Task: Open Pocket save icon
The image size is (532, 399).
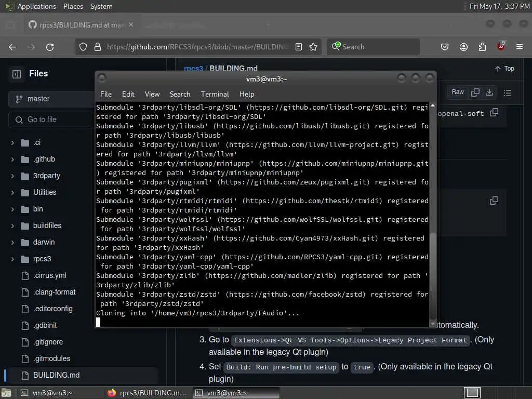Action: 445,47
